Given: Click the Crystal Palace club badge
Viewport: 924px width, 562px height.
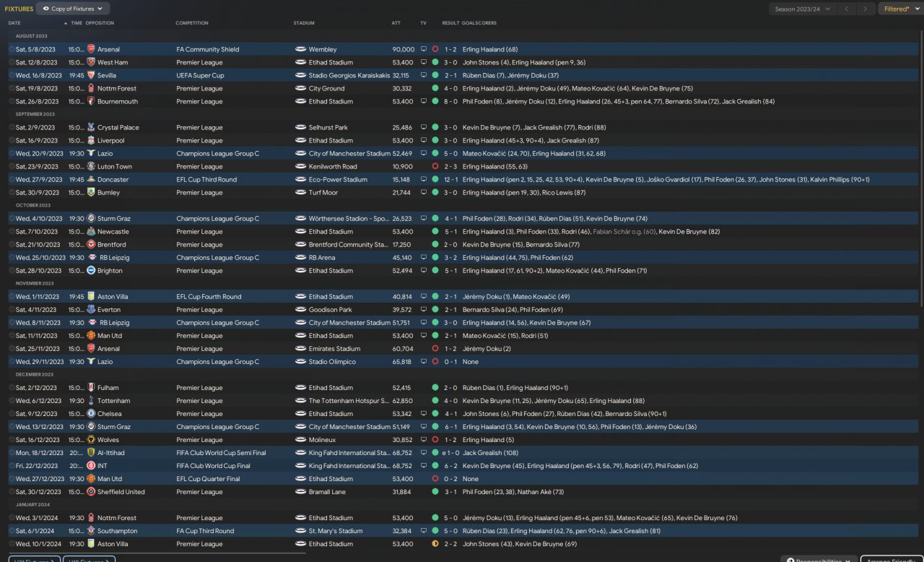Looking at the screenshot, I should coord(91,127).
